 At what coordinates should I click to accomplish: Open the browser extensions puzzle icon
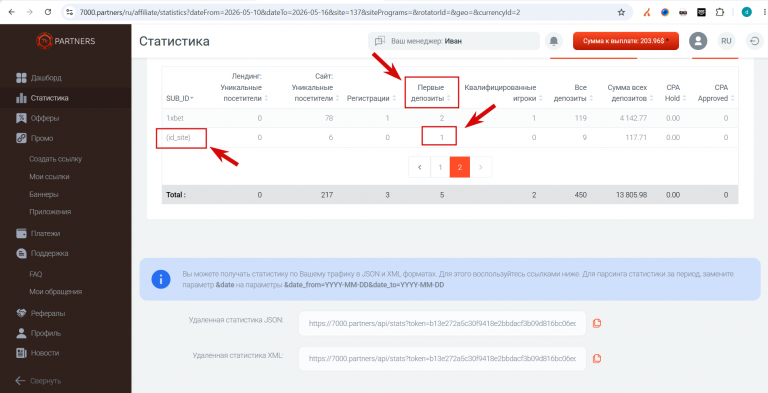coord(720,12)
